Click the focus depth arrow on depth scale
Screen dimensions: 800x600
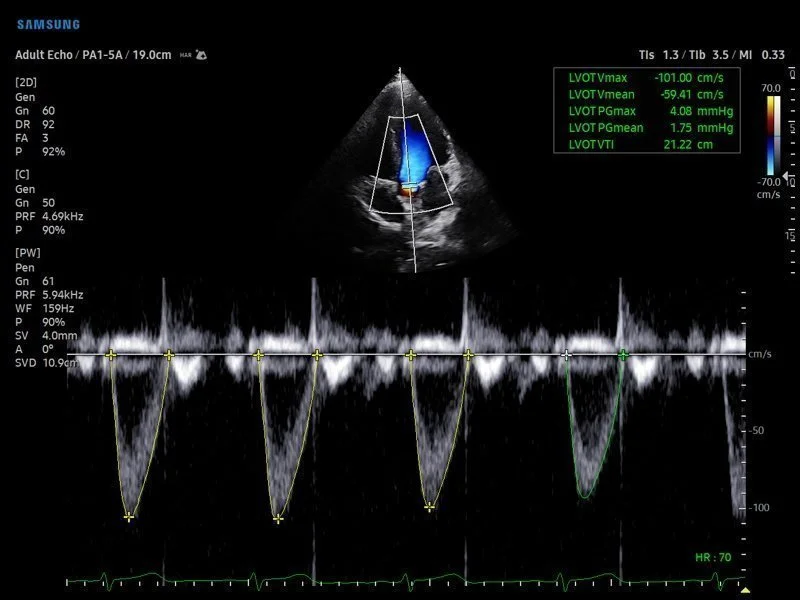click(x=786, y=175)
